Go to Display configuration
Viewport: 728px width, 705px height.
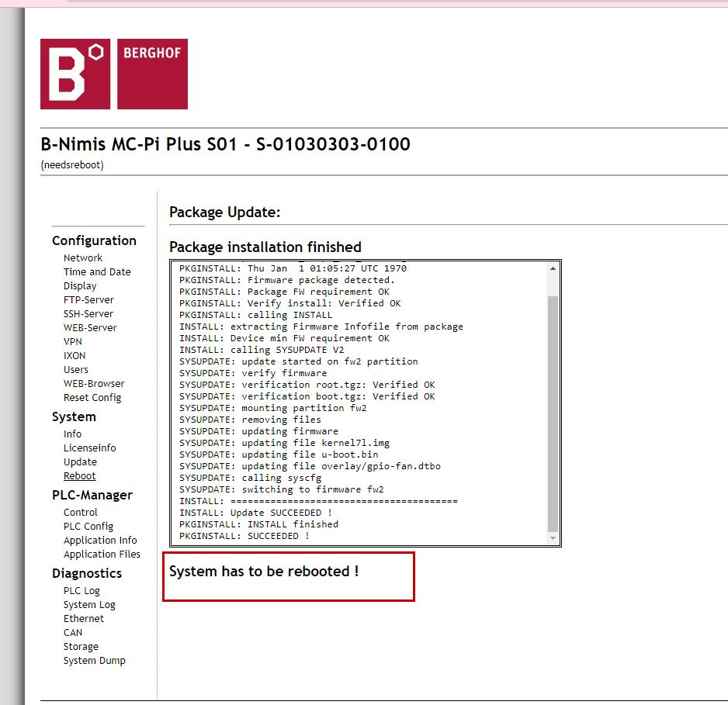80,285
